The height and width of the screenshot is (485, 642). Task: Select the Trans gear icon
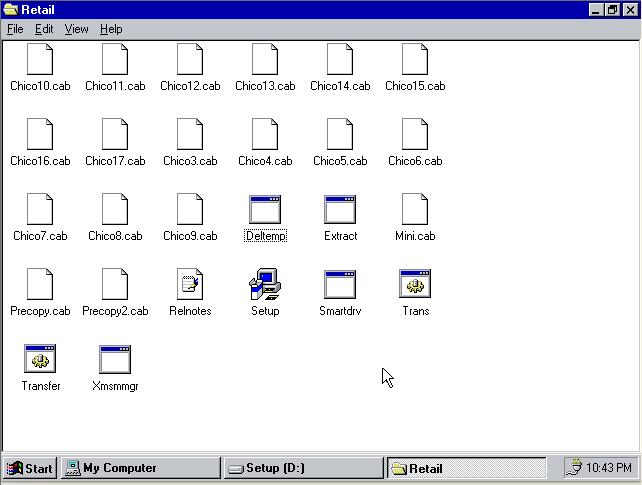click(415, 284)
